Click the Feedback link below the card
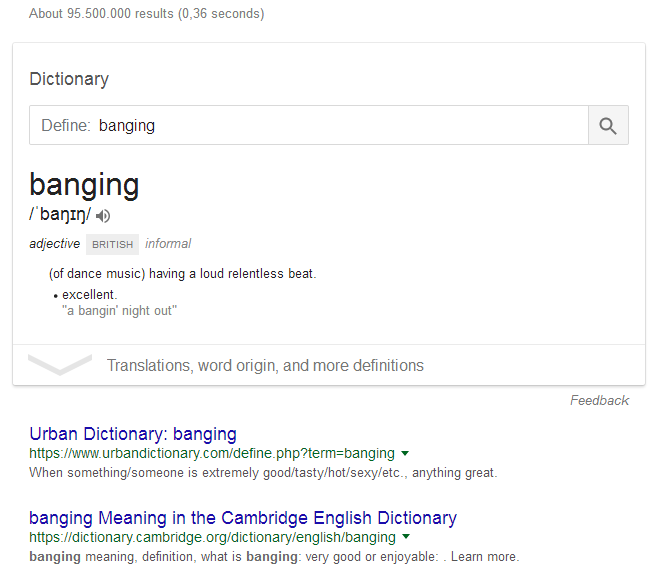Image resolution: width=659 pixels, height=577 pixels. point(599,400)
